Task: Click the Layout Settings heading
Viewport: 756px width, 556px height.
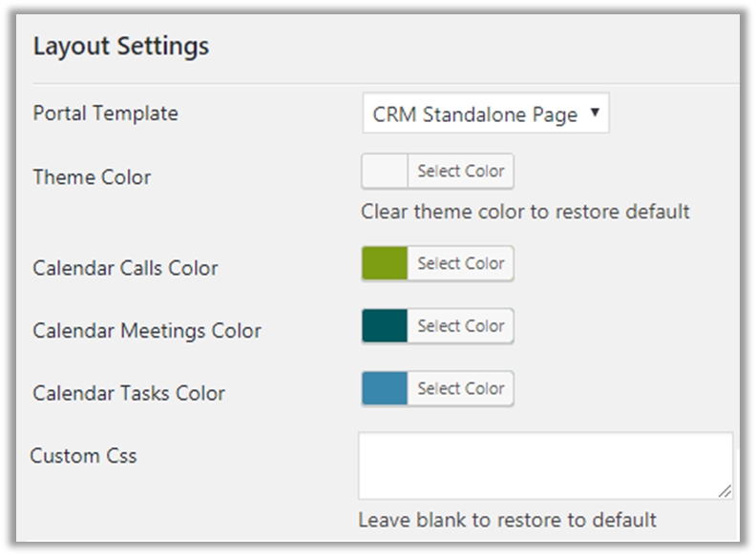Action: click(x=121, y=46)
